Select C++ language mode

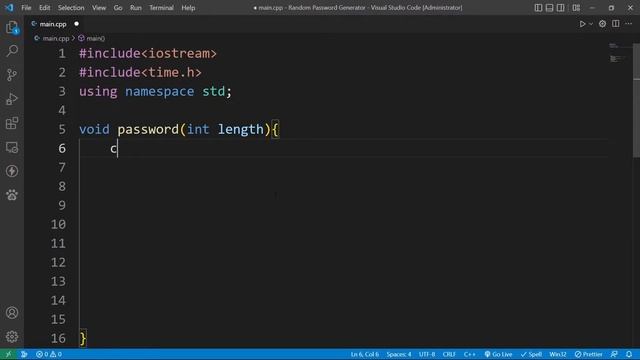(x=470, y=354)
